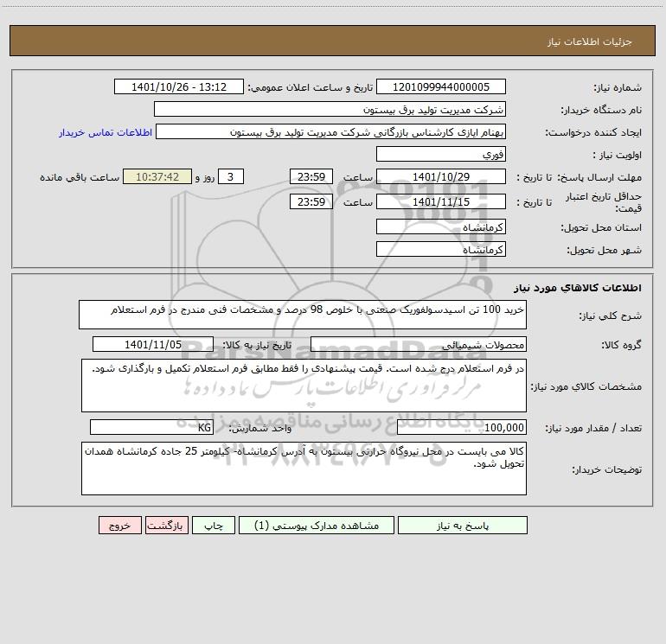Image resolution: width=666 pixels, height=644 pixels.
Task: Click quantity field 100,000
Action: click(x=462, y=427)
